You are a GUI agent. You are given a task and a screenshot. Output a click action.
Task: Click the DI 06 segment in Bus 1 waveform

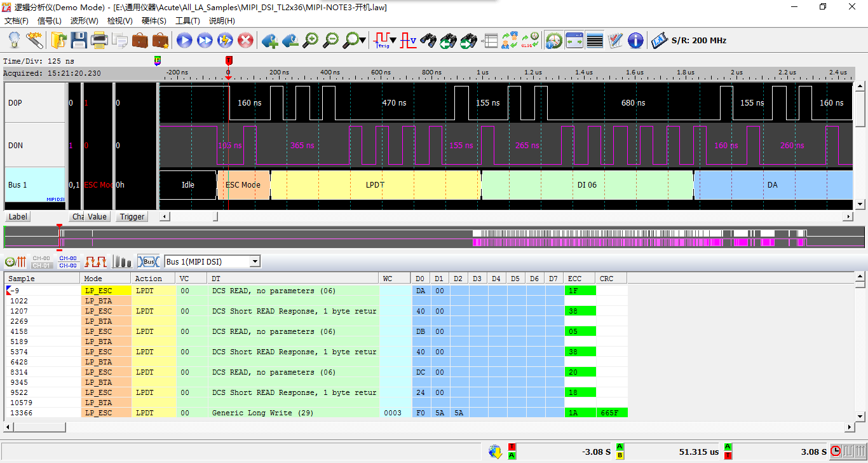587,185
